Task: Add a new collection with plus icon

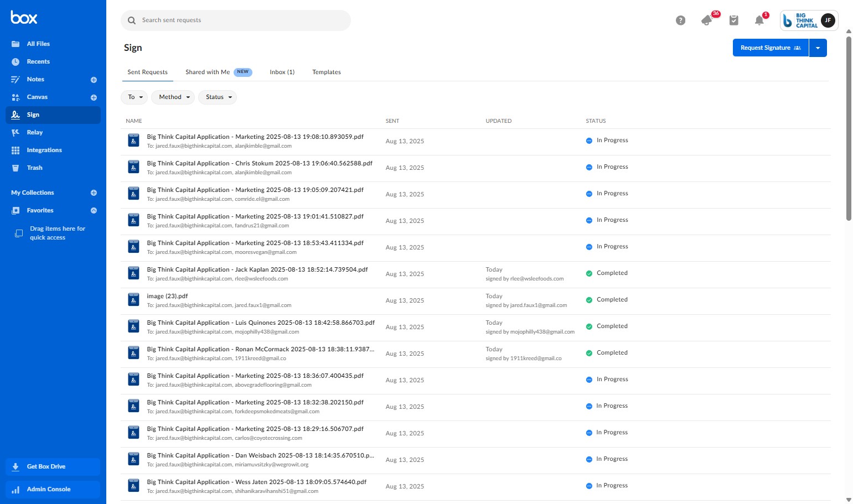Action: pyautogui.click(x=94, y=193)
